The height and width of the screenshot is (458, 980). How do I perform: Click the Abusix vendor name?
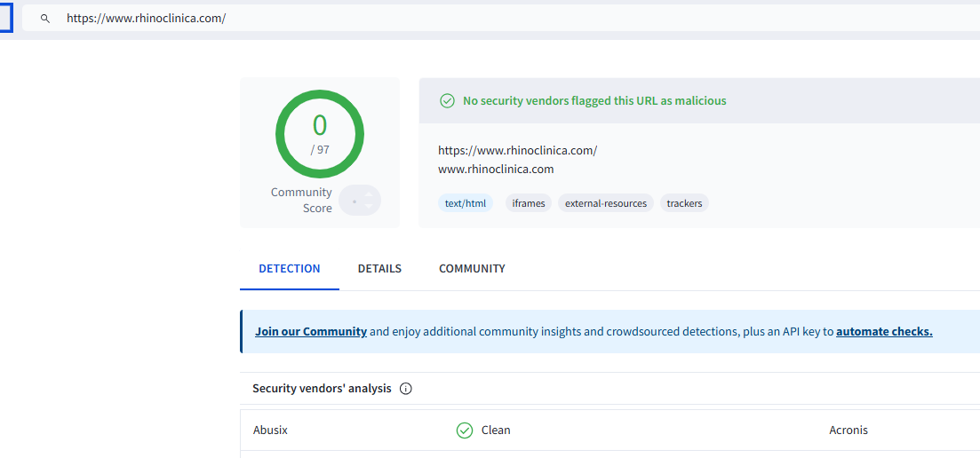tap(270, 430)
